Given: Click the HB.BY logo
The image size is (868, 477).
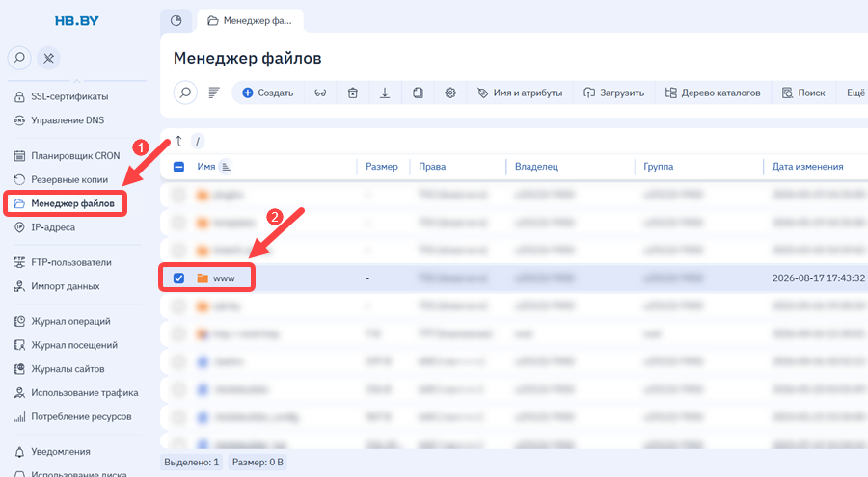Looking at the screenshot, I should click(x=77, y=21).
